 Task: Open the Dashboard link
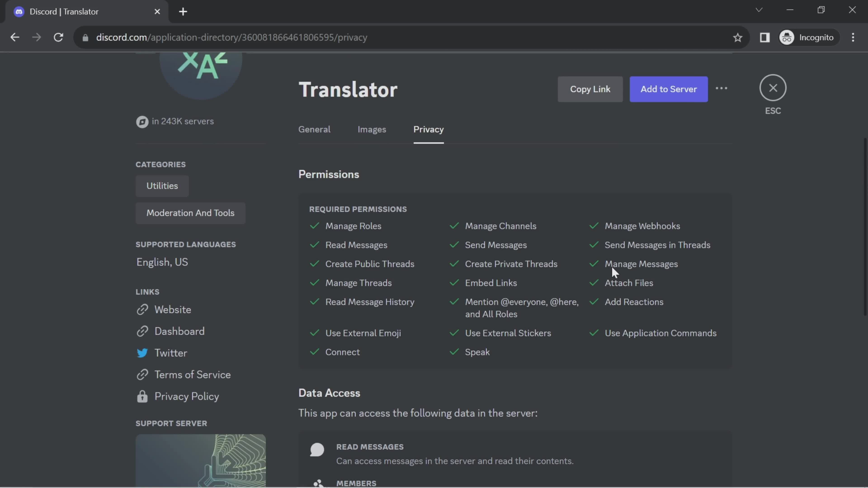(x=179, y=331)
